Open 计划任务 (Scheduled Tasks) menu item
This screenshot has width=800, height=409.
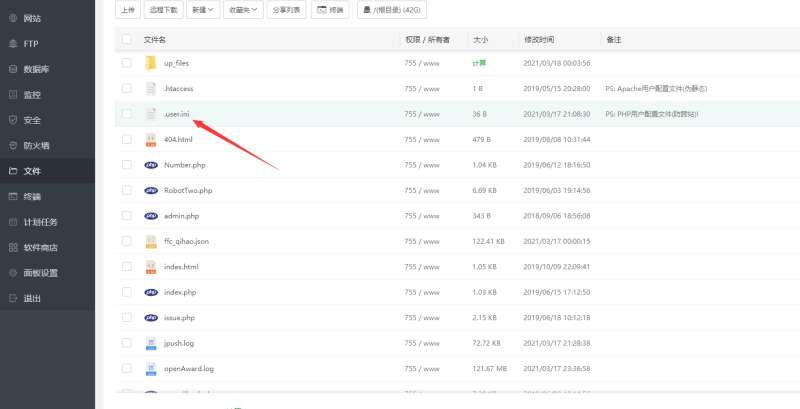pyautogui.click(x=41, y=222)
